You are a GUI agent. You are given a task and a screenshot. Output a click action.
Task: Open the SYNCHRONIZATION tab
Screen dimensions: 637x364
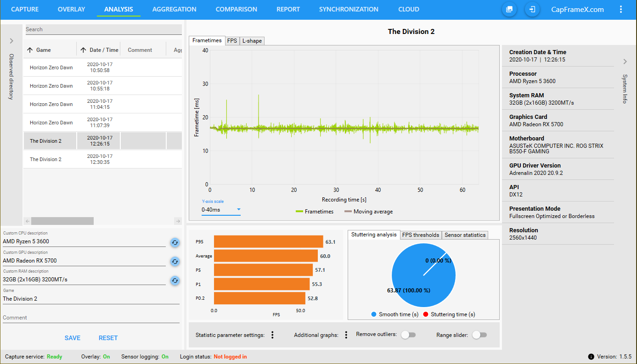349,9
